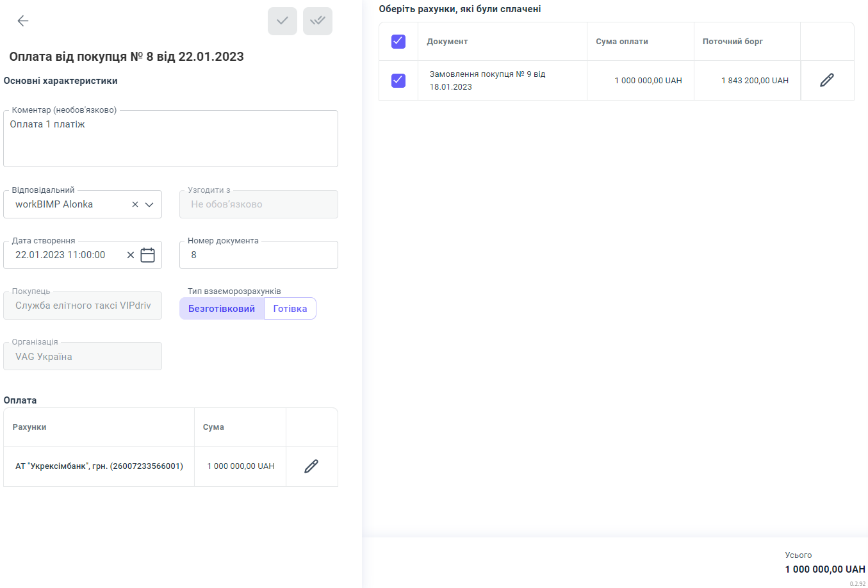Click the Покупець field
Viewport: 868px width, 588px height.
tap(83, 306)
